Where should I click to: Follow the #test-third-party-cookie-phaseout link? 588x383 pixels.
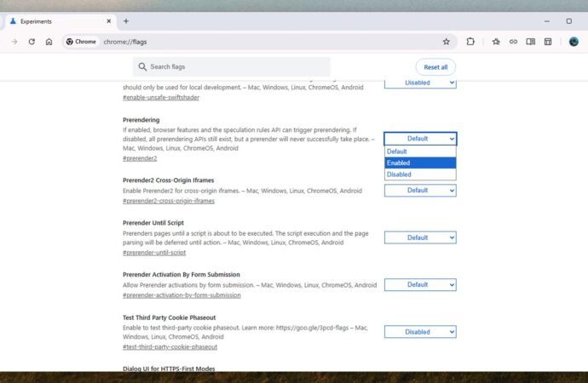[x=170, y=347]
